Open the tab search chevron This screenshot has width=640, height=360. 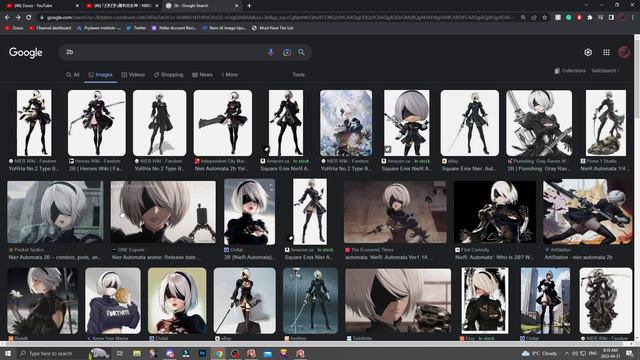tap(586, 5)
